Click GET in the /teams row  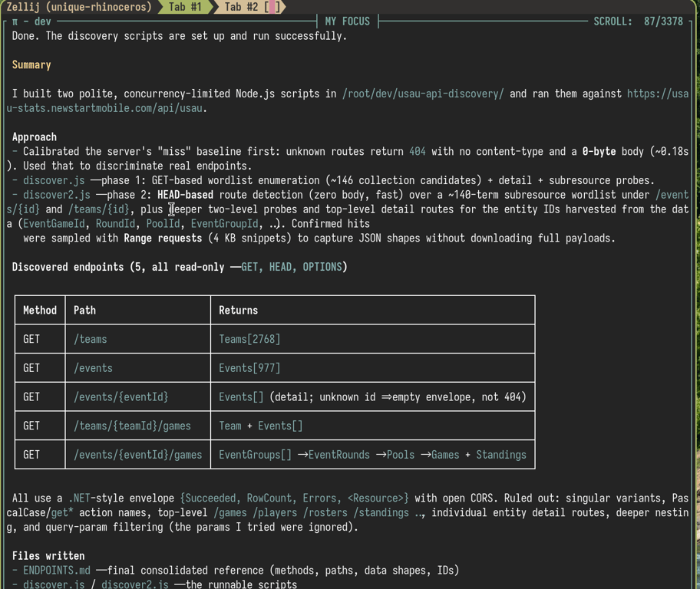pyautogui.click(x=31, y=339)
